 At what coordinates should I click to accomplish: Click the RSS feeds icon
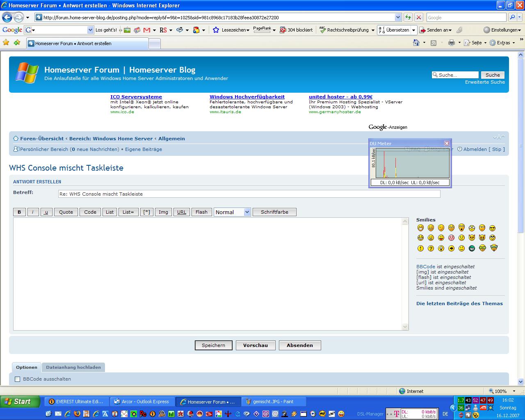click(x=434, y=43)
